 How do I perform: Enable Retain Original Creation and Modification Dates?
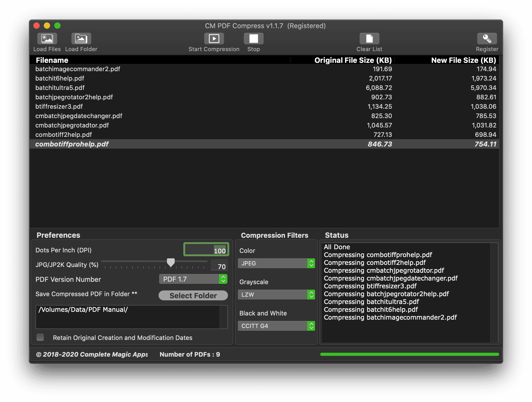(40, 337)
